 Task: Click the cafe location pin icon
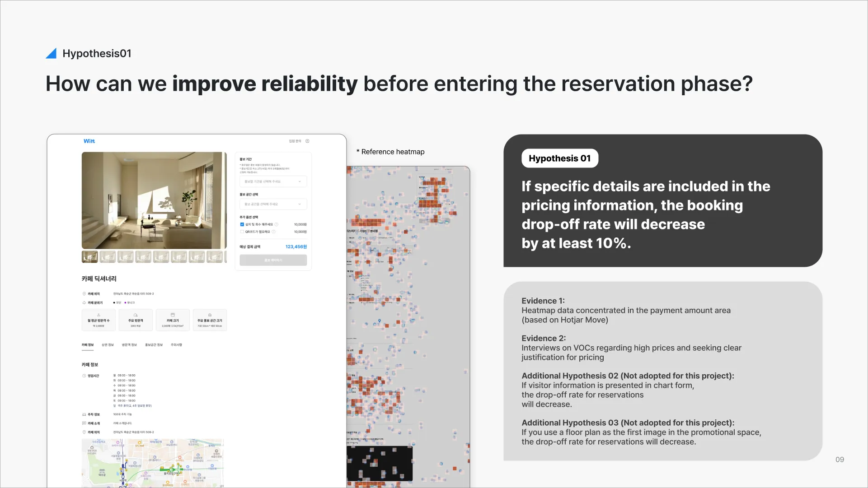tap(84, 294)
